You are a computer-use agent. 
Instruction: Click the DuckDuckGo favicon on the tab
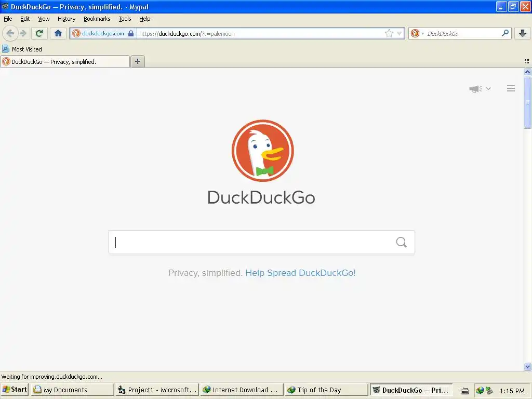coord(6,61)
